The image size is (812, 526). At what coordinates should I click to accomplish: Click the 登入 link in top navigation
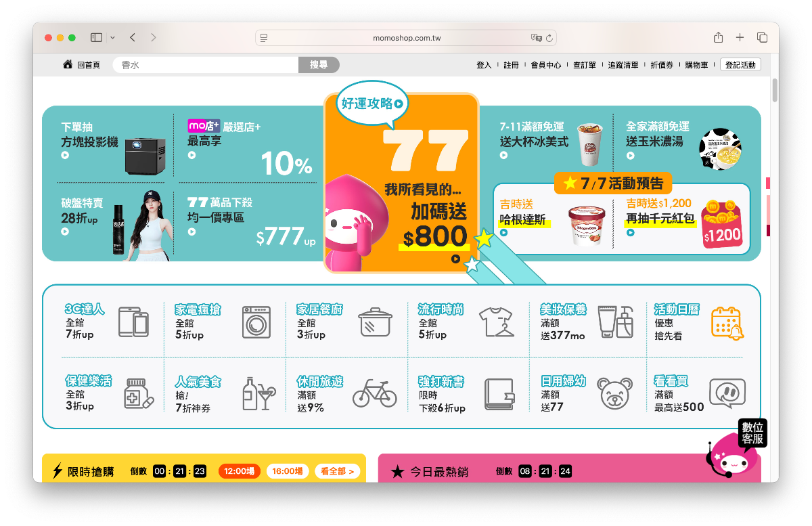tap(482, 64)
